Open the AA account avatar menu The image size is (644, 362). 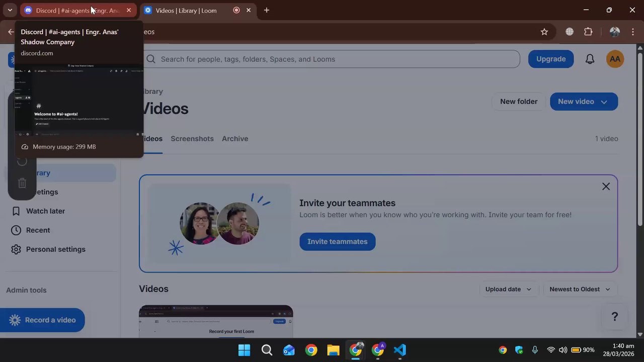(x=615, y=59)
